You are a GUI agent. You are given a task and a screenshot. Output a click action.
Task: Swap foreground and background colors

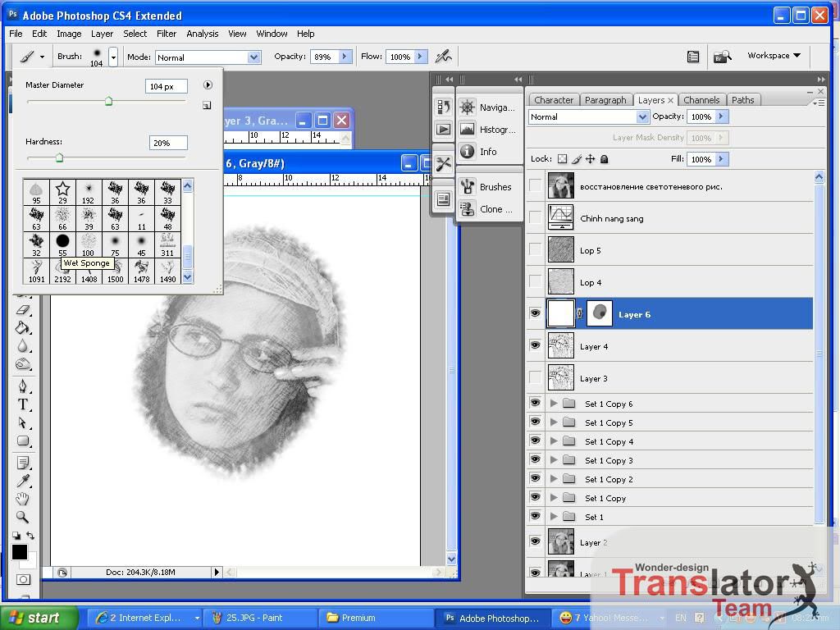[x=30, y=535]
